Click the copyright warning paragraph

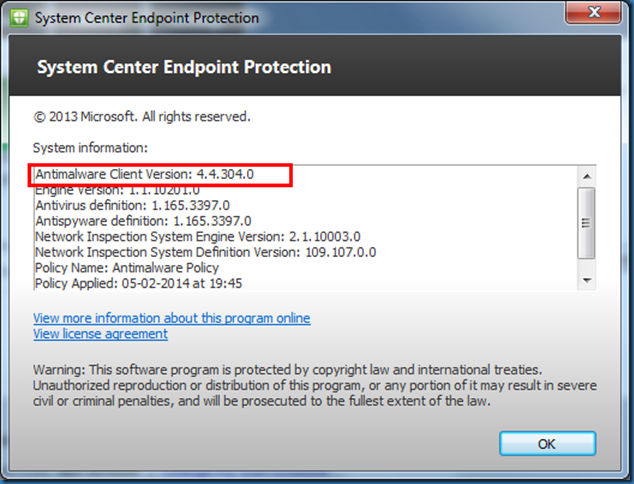point(300,385)
